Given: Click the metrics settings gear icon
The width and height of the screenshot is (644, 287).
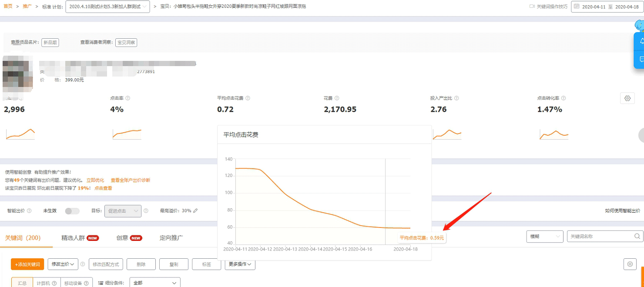Looking at the screenshot, I should coord(627,98).
